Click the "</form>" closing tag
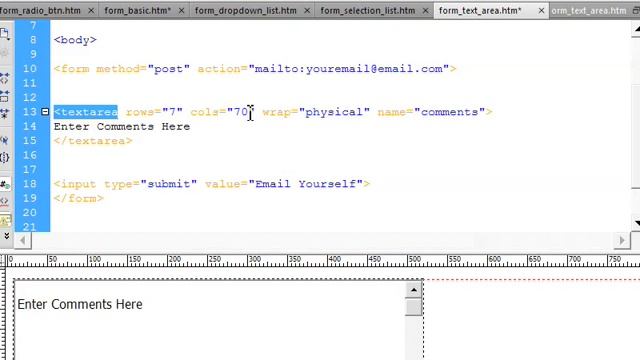The width and height of the screenshot is (640, 360). [79, 198]
